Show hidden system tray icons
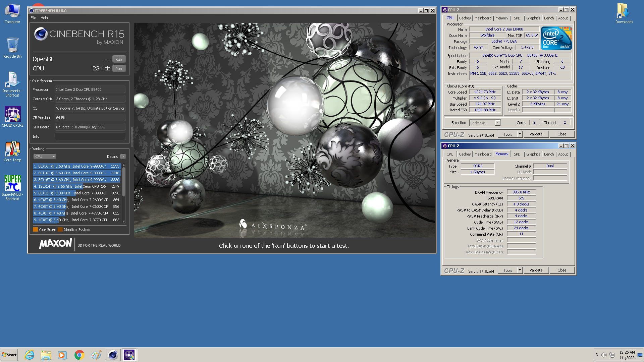This screenshot has height=362, width=644. pos(597,355)
